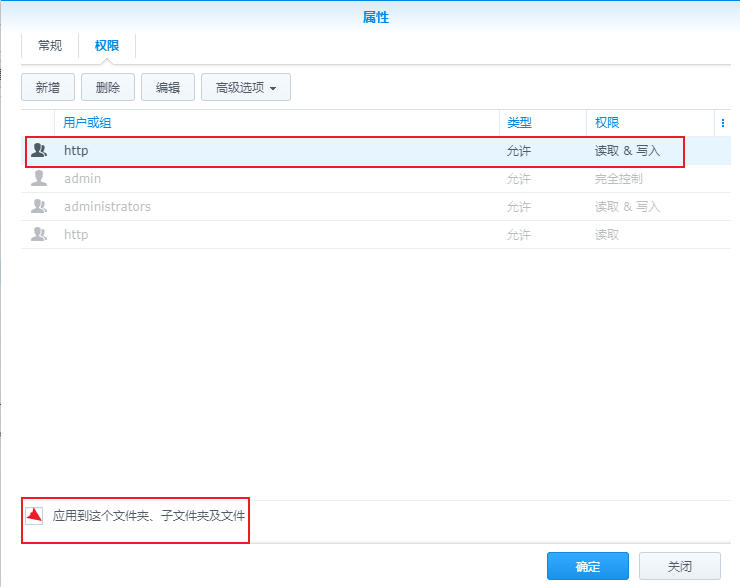Click group icon of http 读取 row
Screen dimensions: 740x587
point(39,234)
